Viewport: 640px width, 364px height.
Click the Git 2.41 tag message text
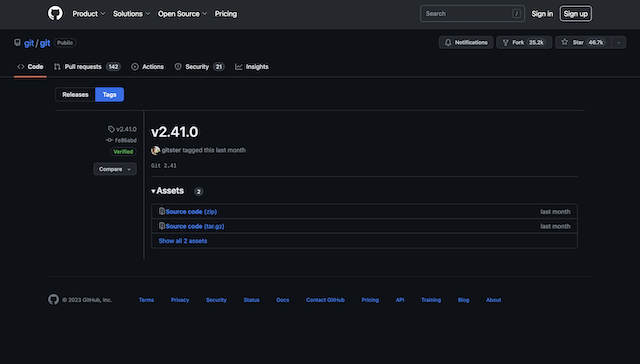point(164,166)
